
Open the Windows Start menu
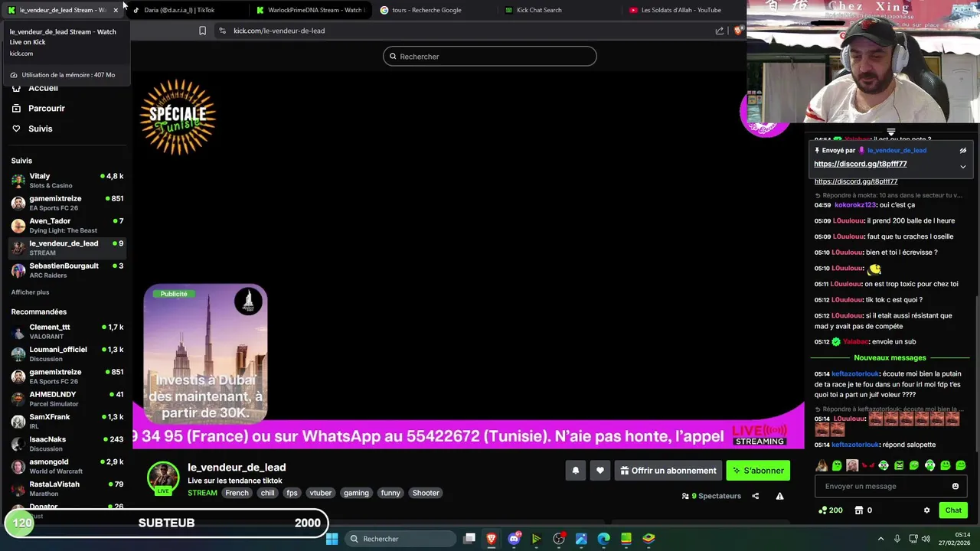click(332, 539)
